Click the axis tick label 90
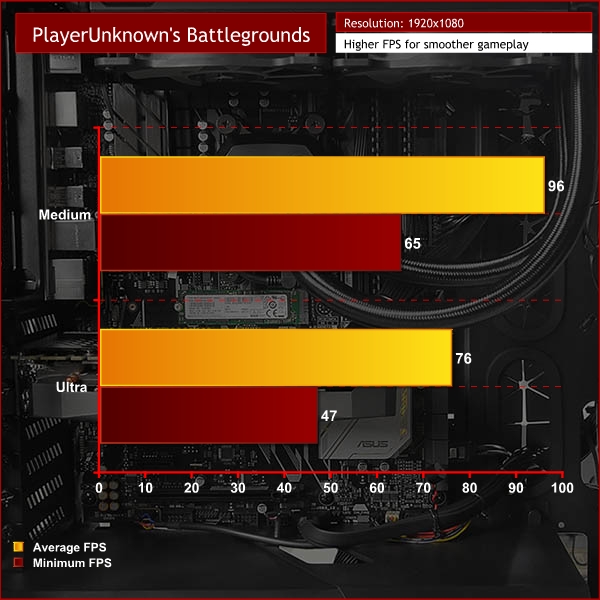This screenshot has width=600, height=600. (516, 488)
